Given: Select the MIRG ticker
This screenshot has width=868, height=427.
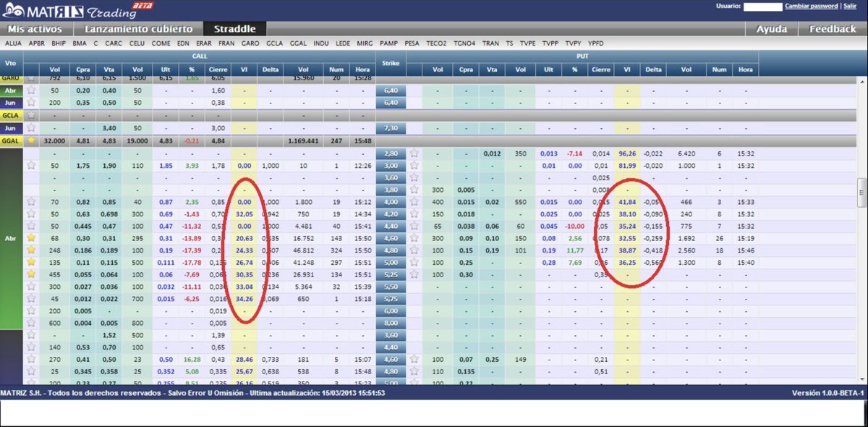Looking at the screenshot, I should click(366, 43).
